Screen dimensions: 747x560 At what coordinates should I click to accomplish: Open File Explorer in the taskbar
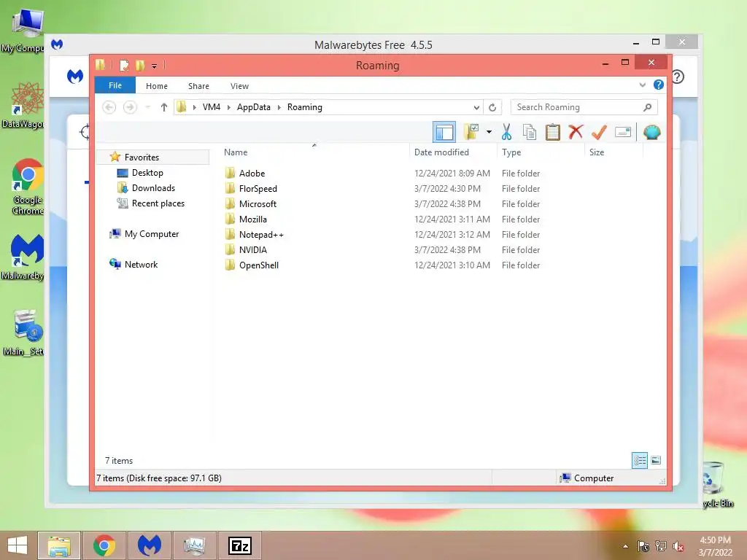[x=59, y=545]
